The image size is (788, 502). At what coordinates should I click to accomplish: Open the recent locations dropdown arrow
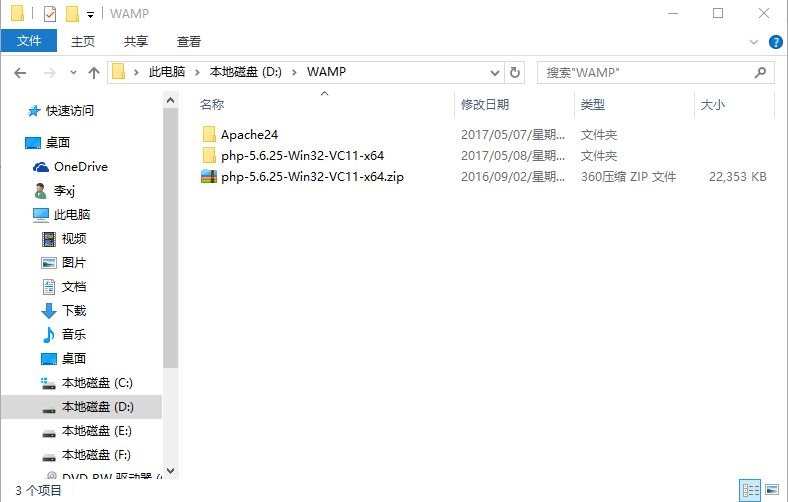pos(73,73)
